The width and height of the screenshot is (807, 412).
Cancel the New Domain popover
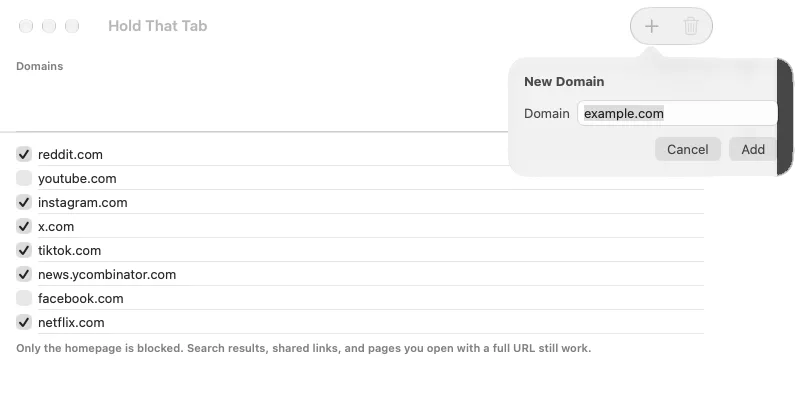[x=688, y=150]
